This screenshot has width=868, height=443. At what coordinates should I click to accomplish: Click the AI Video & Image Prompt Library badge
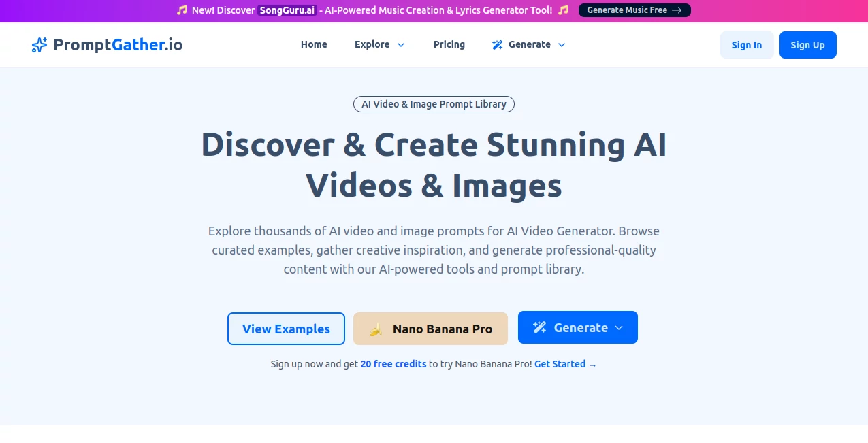click(434, 104)
